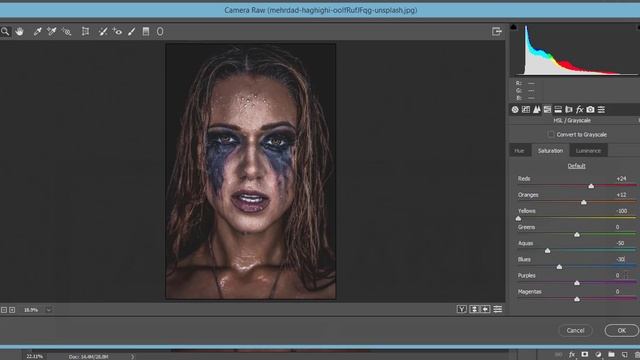Enable Convert to Grayscale checkbox
This screenshot has height=360, width=640.
coord(551,134)
